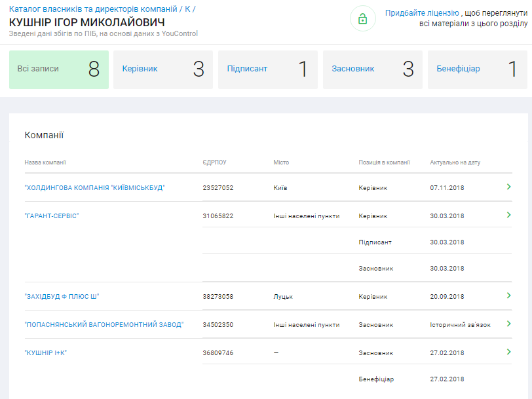Switch to the Керівник filter tab
532x399 pixels.
coord(163,69)
